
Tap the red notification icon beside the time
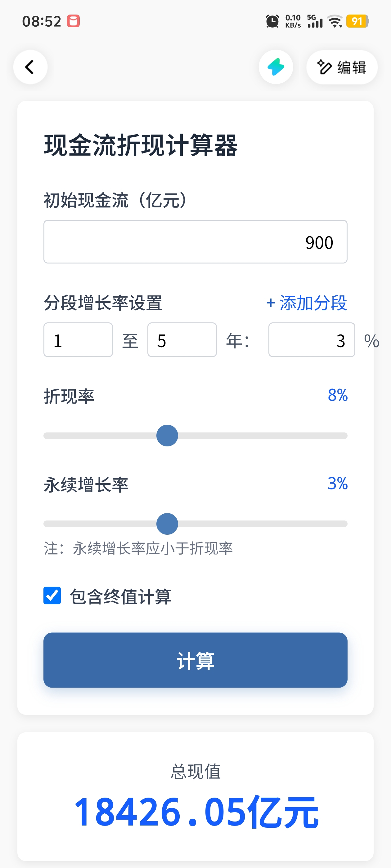(x=73, y=21)
